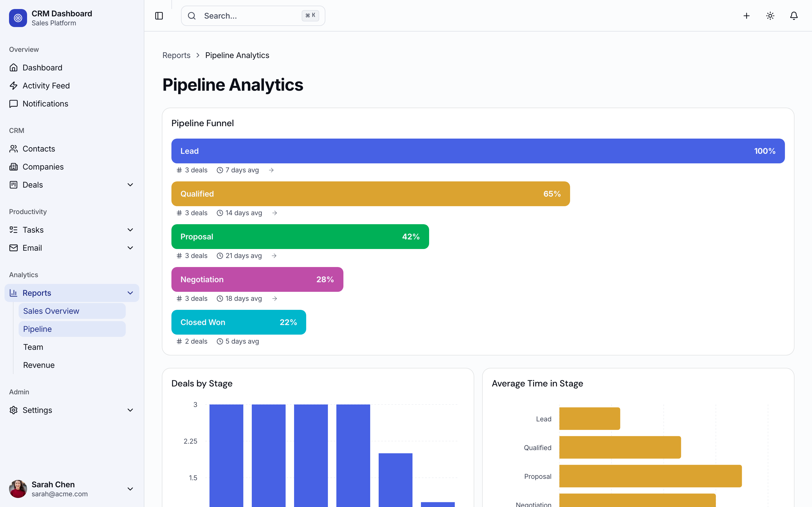812x507 pixels.
Task: Click the Dashboard home icon
Action: (x=14, y=67)
